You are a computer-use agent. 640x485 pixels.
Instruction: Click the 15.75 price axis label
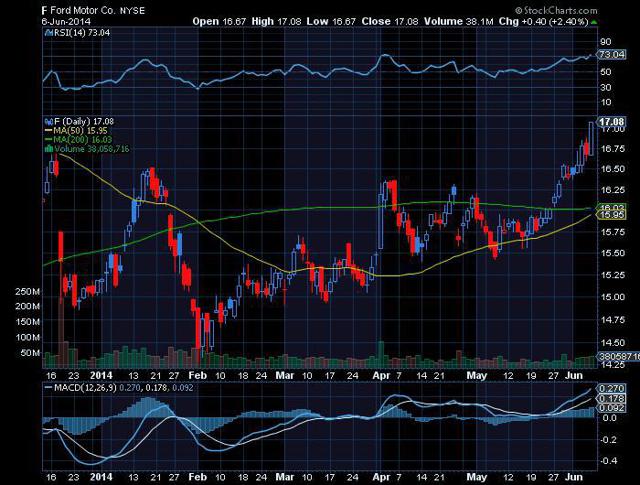[x=613, y=232]
